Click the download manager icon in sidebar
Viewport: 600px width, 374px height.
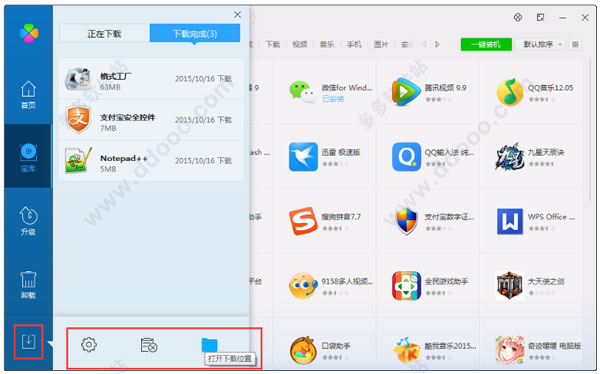[28, 341]
